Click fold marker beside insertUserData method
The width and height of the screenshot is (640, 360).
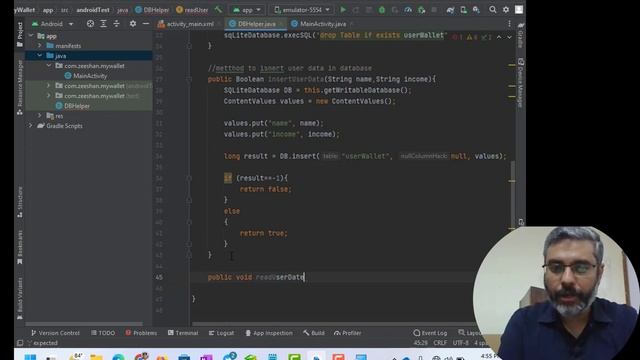[x=189, y=79]
